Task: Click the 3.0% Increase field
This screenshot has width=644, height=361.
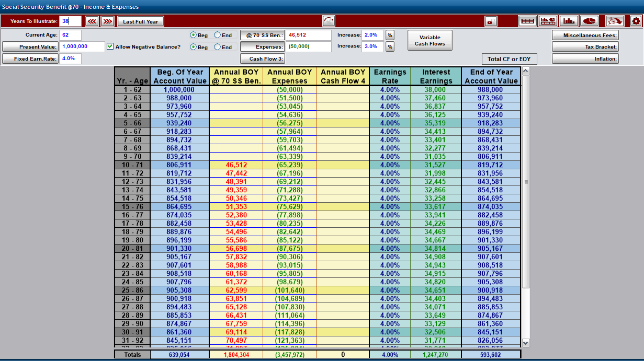Action: click(372, 46)
